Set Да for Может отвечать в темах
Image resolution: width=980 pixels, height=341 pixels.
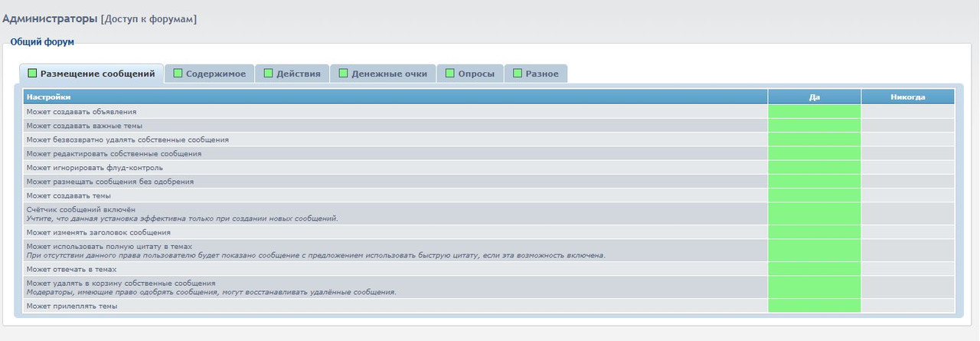pyautogui.click(x=815, y=268)
